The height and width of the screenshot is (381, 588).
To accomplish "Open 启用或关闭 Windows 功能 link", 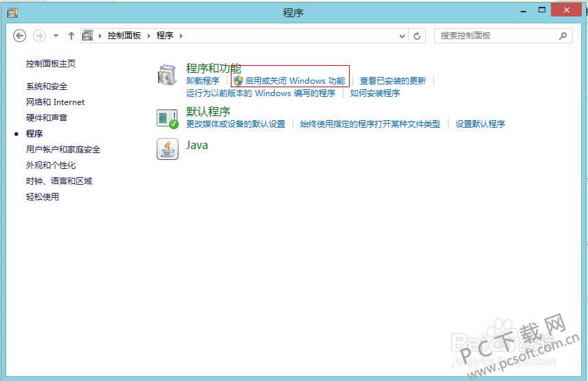I will 295,81.
